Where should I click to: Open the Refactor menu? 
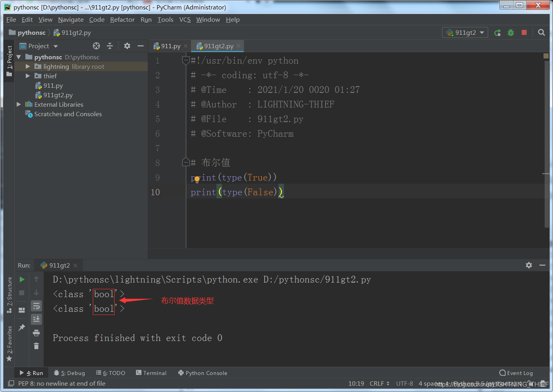tap(122, 20)
